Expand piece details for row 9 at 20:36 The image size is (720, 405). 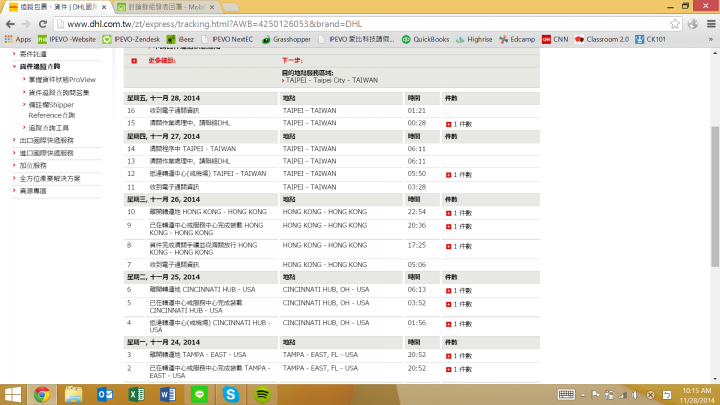[x=449, y=227]
